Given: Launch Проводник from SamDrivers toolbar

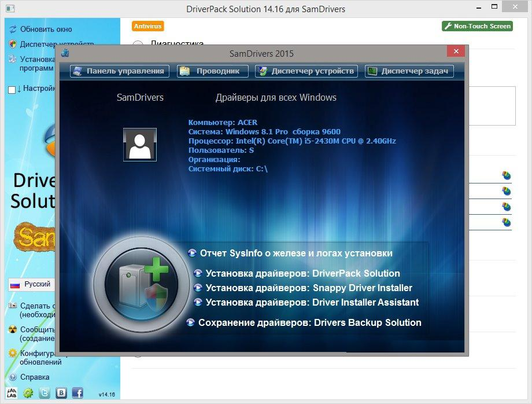Looking at the screenshot, I should tap(213, 71).
